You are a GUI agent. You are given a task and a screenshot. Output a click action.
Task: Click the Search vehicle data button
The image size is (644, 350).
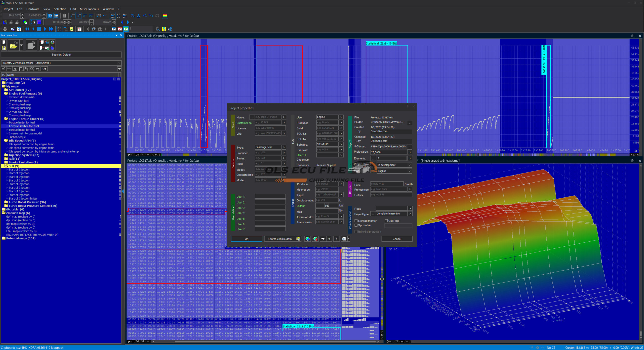click(x=279, y=239)
